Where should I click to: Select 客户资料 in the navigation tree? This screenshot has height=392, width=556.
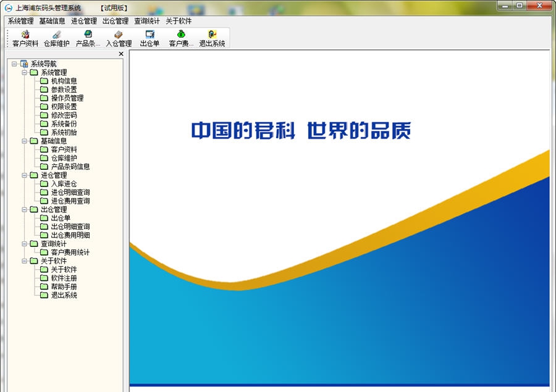64,149
